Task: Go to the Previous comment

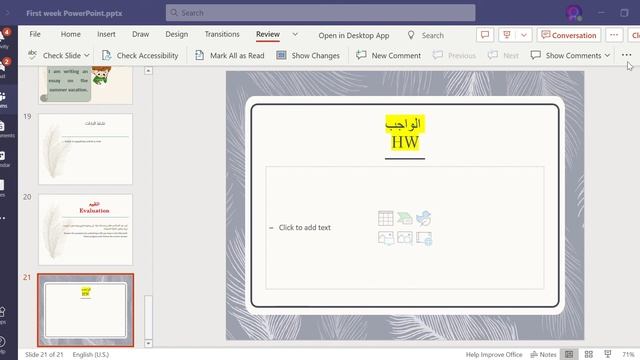Action: click(x=454, y=55)
